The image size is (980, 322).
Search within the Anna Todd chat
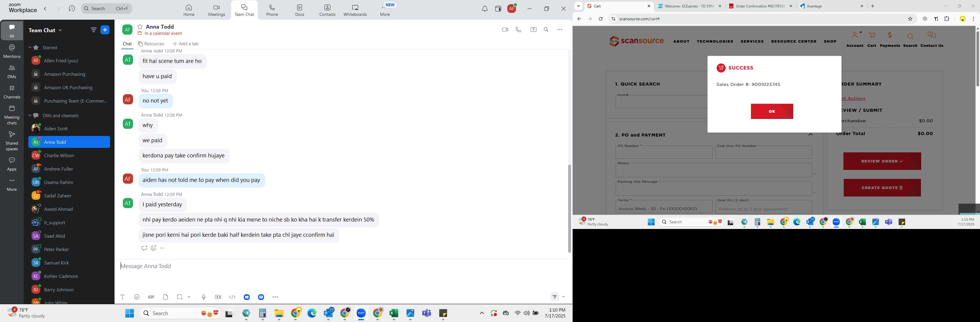click(x=546, y=30)
